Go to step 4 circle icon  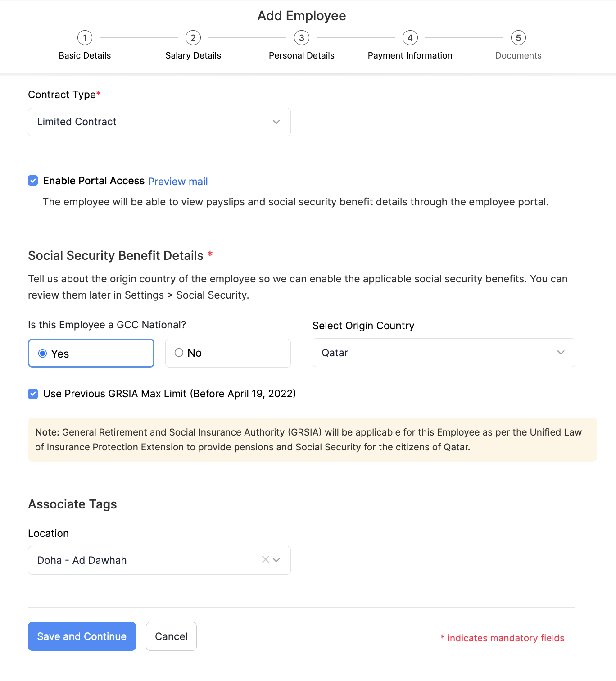pyautogui.click(x=410, y=38)
